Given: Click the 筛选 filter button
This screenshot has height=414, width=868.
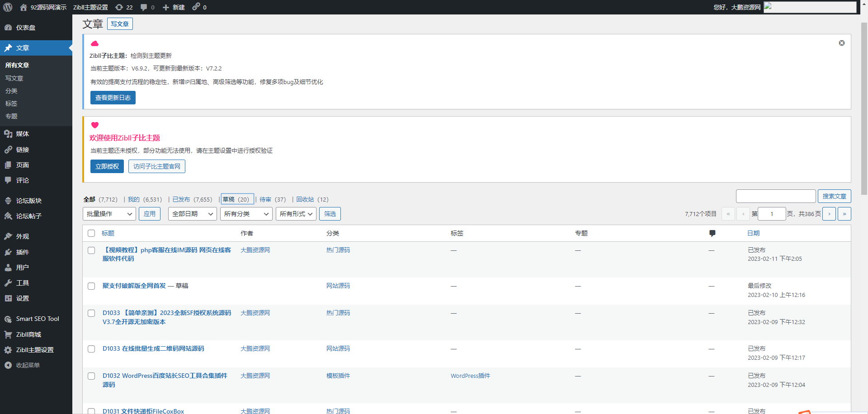Looking at the screenshot, I should coord(330,214).
